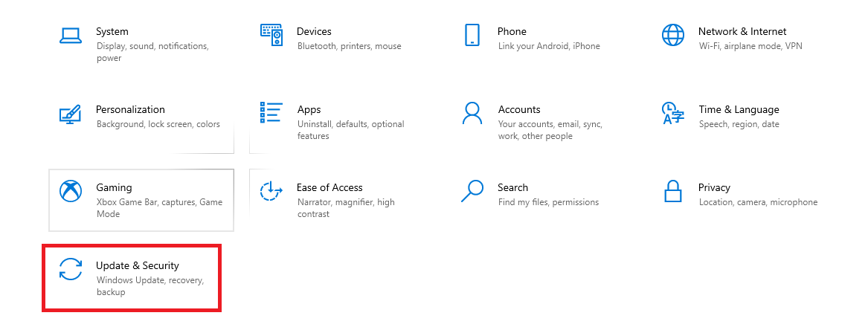
Task: Click 'Uninstall, defaults, optional features' description
Action: [351, 130]
